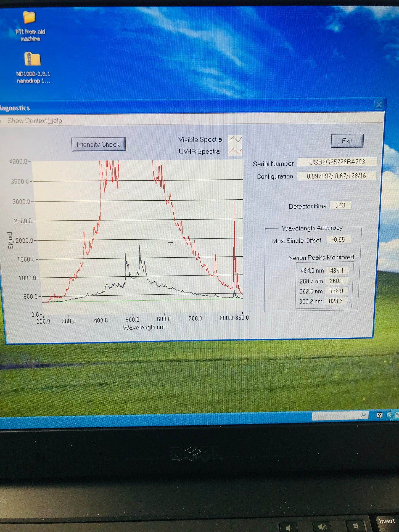Screen dimensions: 399x532
Task: Click the Wavelength nm axis title
Action: tap(144, 327)
